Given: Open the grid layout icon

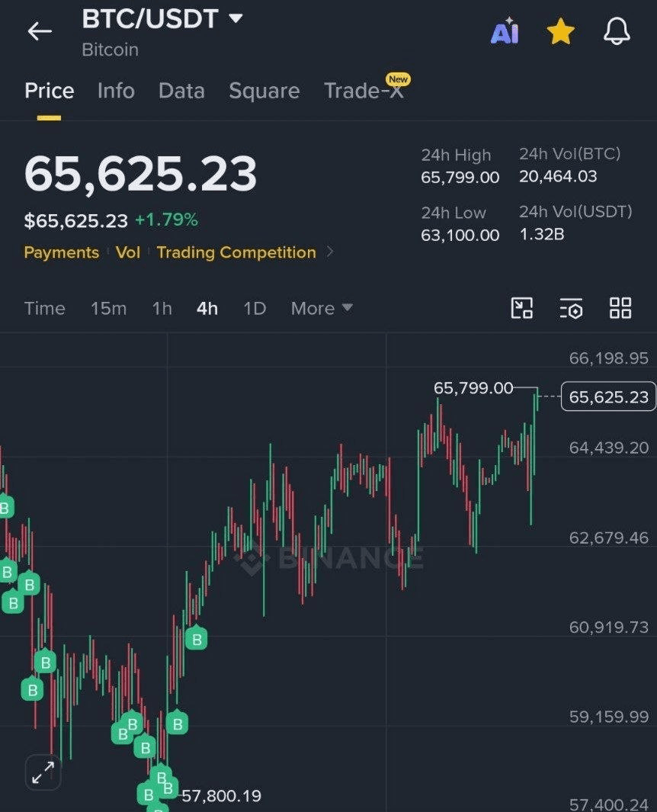Looking at the screenshot, I should [620, 308].
